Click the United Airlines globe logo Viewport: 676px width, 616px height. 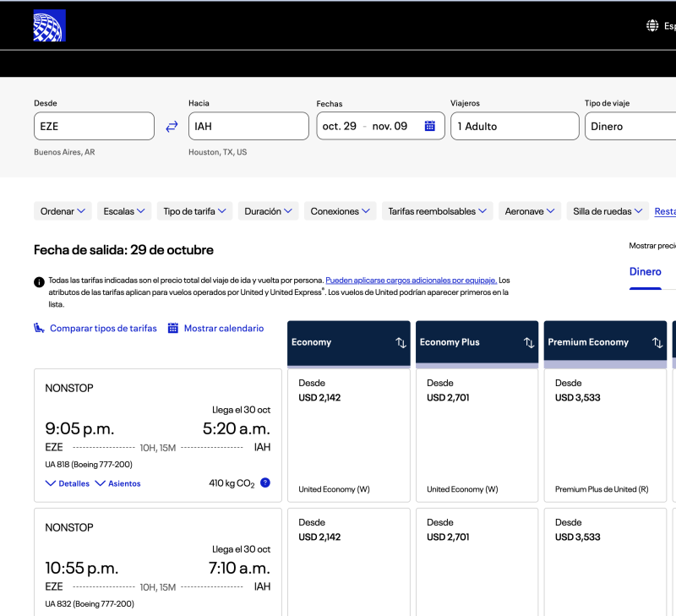[x=49, y=26]
